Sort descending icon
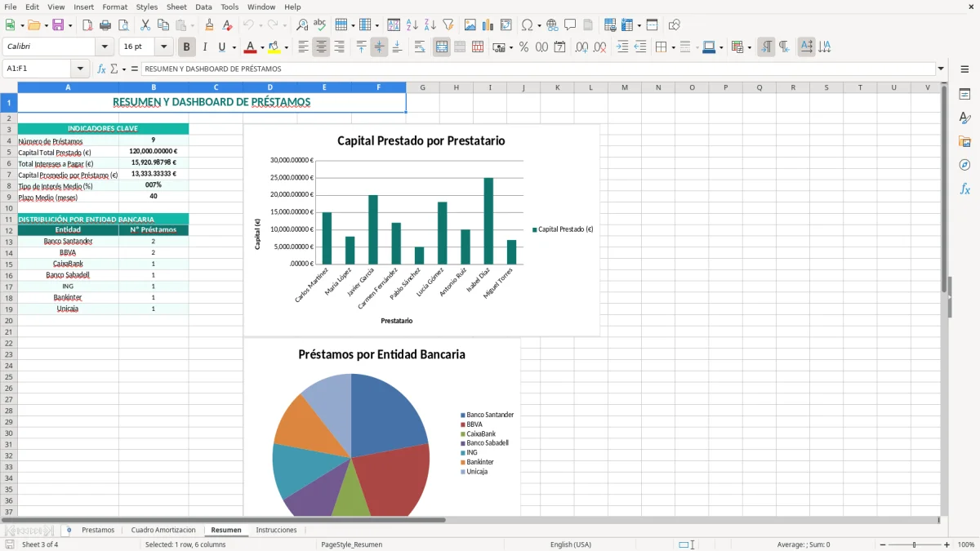Viewport: 980px width, 551px height. click(430, 25)
